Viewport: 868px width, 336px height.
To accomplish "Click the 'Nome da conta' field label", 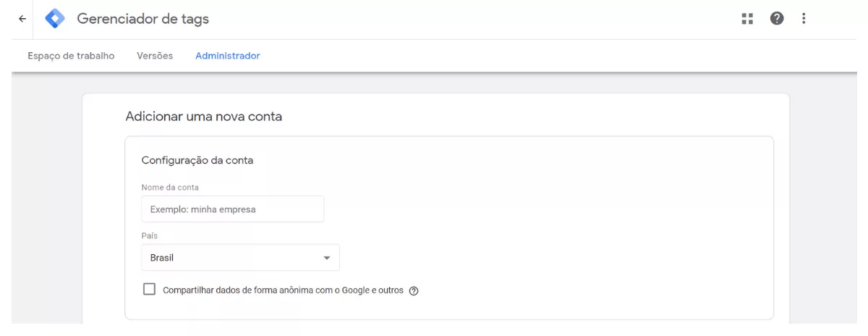I will [170, 188].
